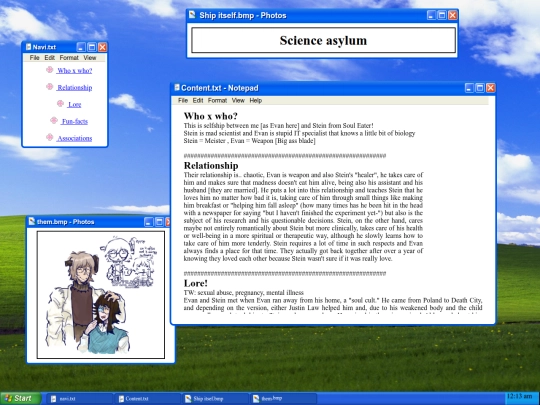The width and height of the screenshot is (540, 405).
Task: Close the Navi.txt window
Action: pos(102,47)
